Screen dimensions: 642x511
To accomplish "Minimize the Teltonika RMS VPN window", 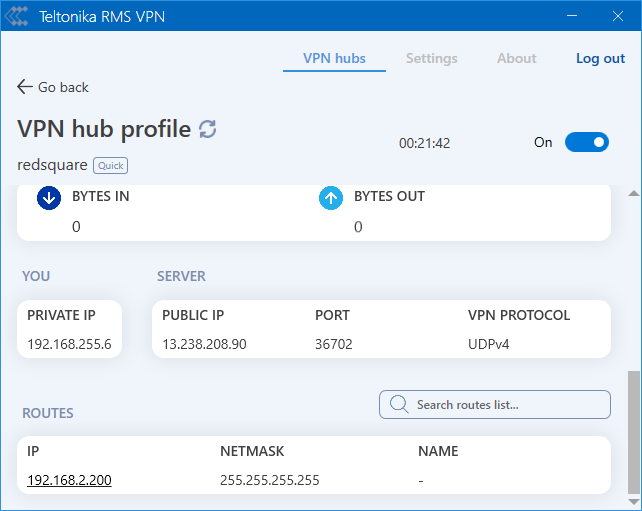I will tap(572, 16).
